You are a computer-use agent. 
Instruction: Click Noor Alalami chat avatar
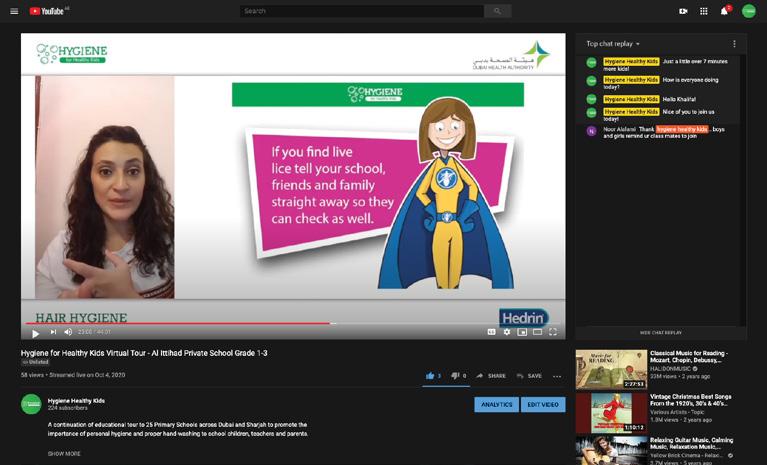591,131
